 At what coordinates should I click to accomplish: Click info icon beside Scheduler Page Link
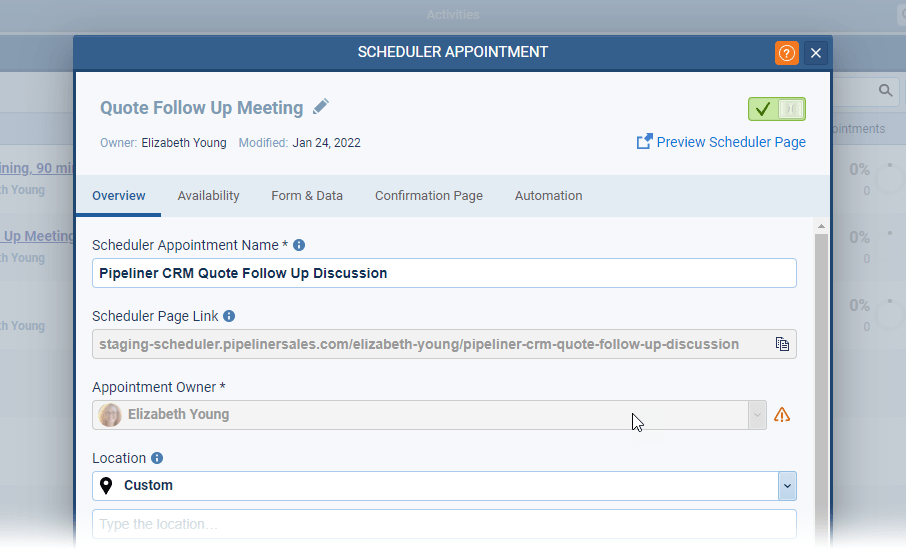tap(229, 316)
